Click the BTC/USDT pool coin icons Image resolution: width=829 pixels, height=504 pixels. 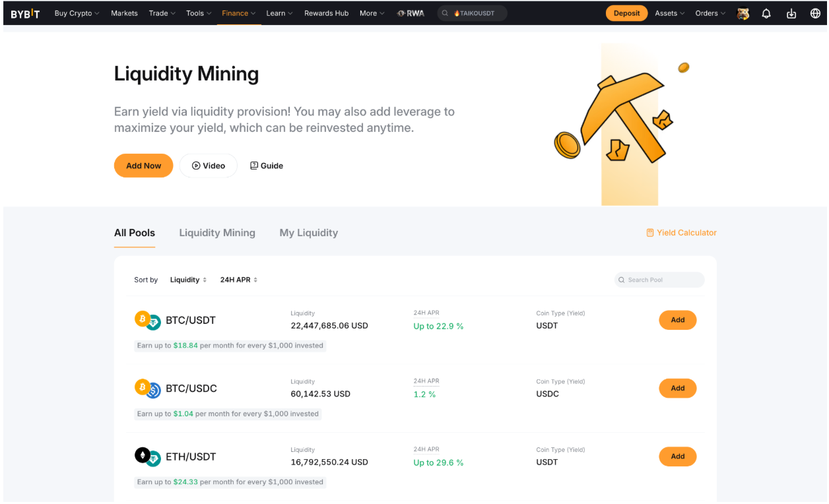(x=148, y=321)
